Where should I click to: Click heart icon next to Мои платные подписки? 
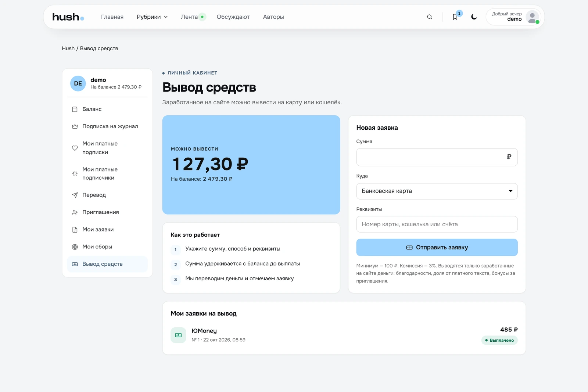click(75, 148)
